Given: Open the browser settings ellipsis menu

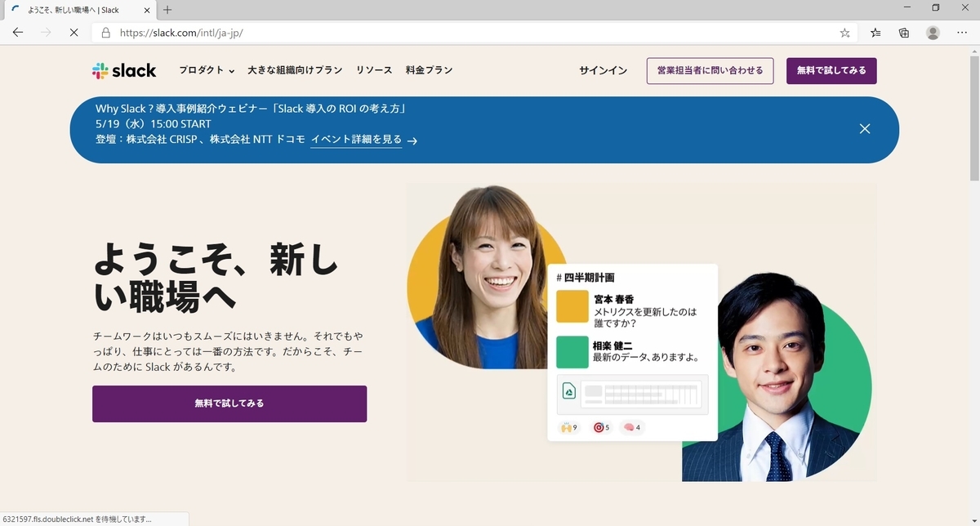Looking at the screenshot, I should [x=961, y=33].
